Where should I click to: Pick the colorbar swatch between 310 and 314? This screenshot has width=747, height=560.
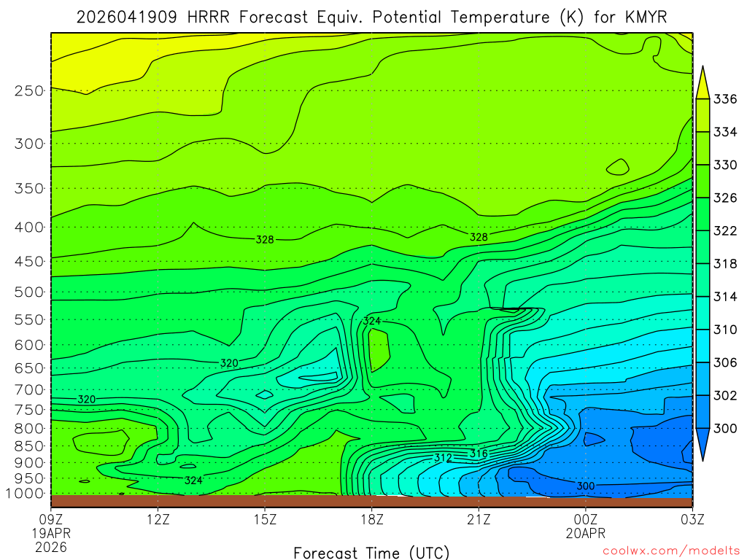click(x=703, y=313)
